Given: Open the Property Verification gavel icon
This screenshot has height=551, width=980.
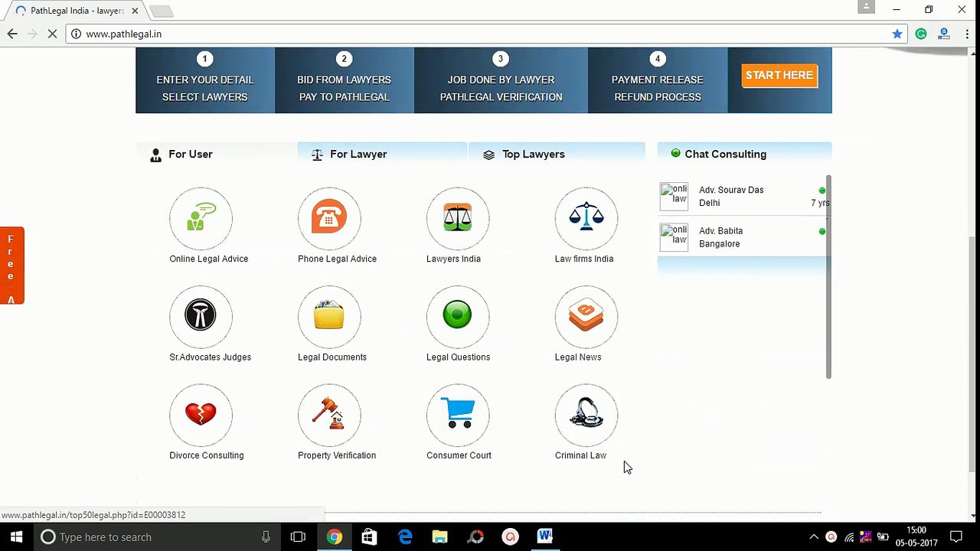Looking at the screenshot, I should click(x=329, y=416).
